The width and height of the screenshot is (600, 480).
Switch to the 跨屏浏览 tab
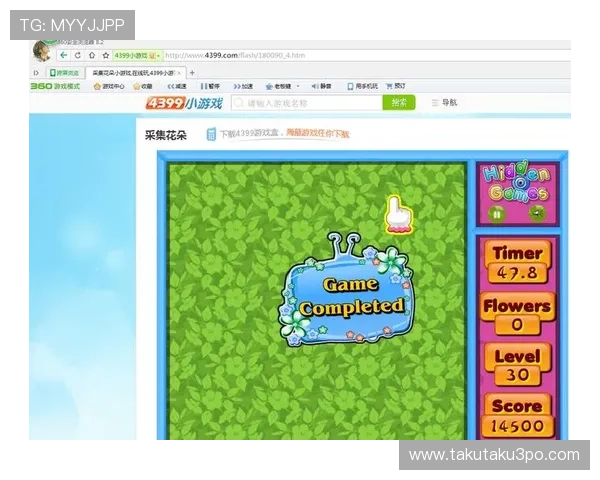point(64,73)
